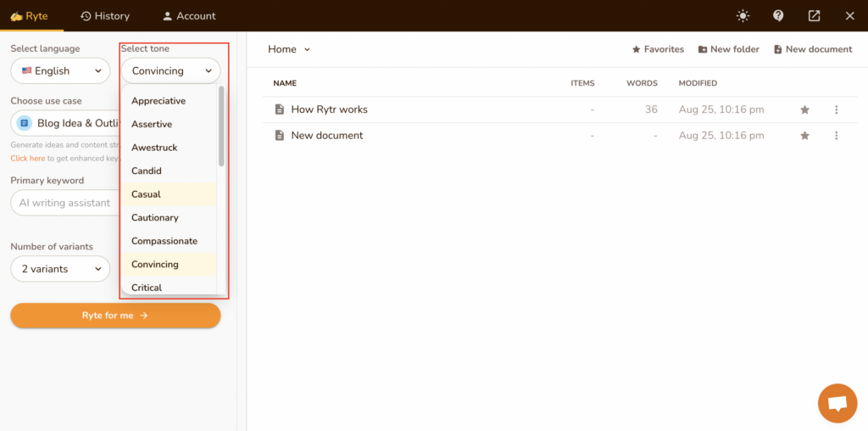Open the chat support bubble

[837, 403]
